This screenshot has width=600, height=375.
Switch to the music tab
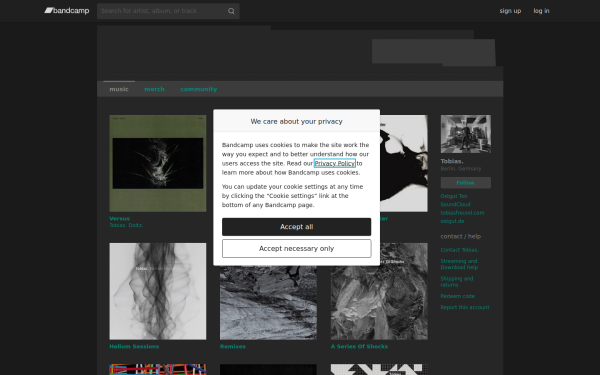(x=119, y=89)
